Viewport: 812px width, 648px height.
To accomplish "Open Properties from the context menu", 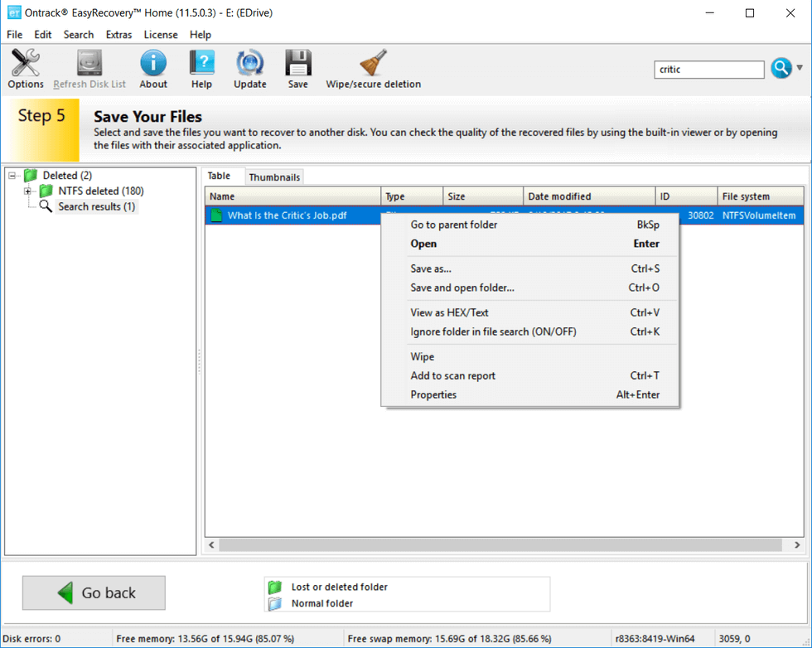I will tap(434, 395).
